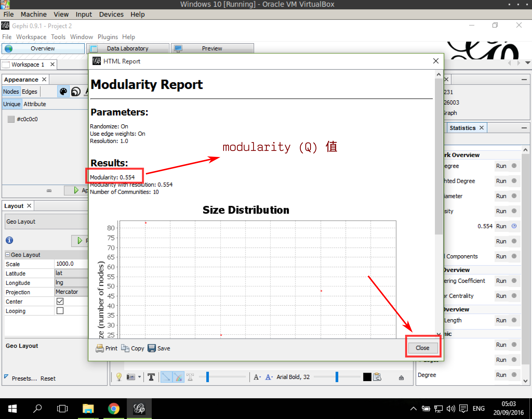Switch to Data Laboratory tab
Viewport: 532px width, 419px height.
tap(127, 48)
